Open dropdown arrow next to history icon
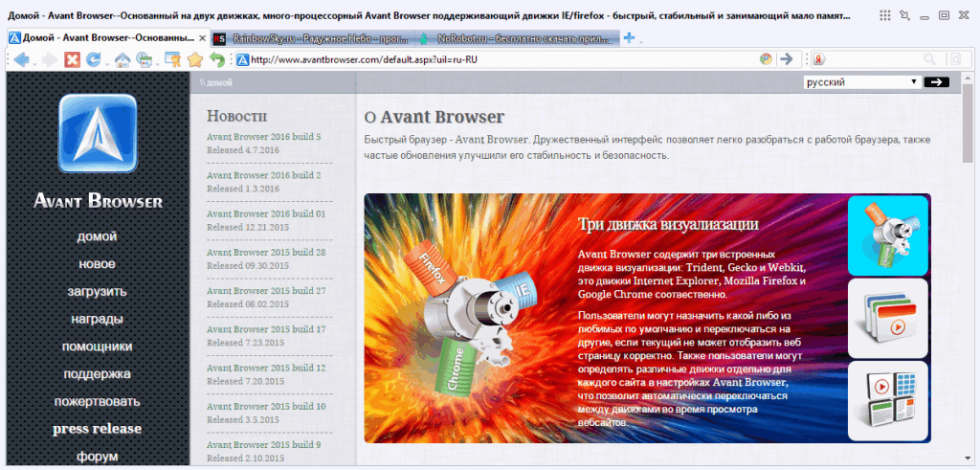Viewport: 980px width, 470px height. tap(156, 62)
